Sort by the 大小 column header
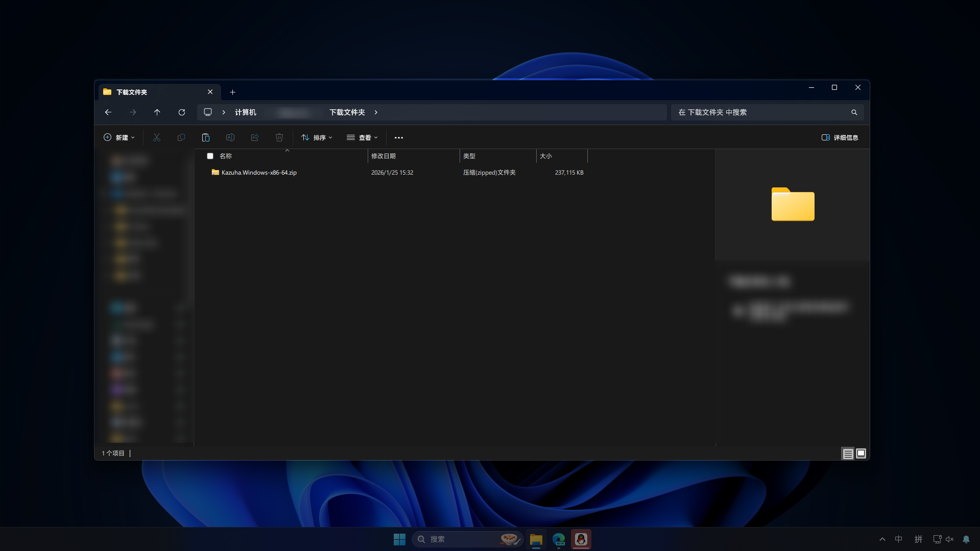The image size is (980, 551). (x=546, y=156)
